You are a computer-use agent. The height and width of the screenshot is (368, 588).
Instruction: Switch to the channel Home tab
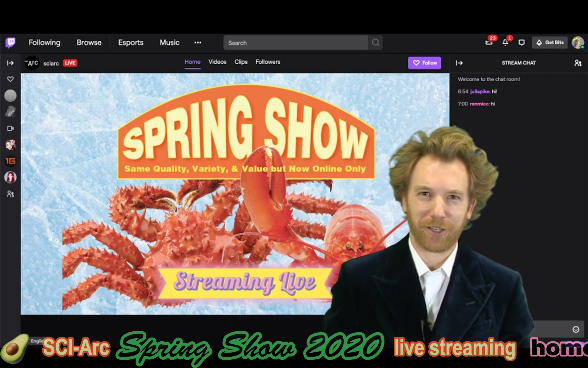pyautogui.click(x=193, y=62)
